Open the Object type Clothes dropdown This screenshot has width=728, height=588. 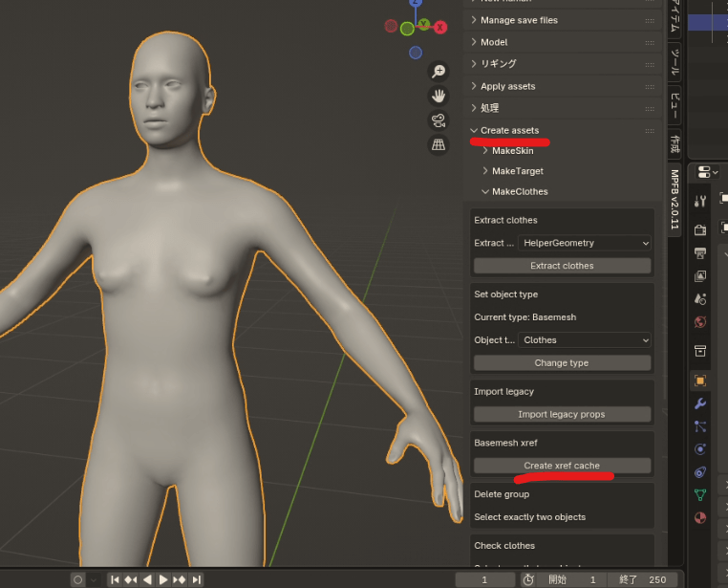(584, 340)
